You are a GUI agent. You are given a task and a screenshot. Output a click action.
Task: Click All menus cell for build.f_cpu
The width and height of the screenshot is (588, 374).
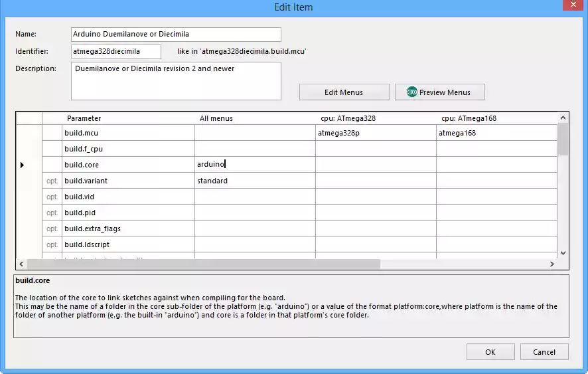tap(255, 149)
